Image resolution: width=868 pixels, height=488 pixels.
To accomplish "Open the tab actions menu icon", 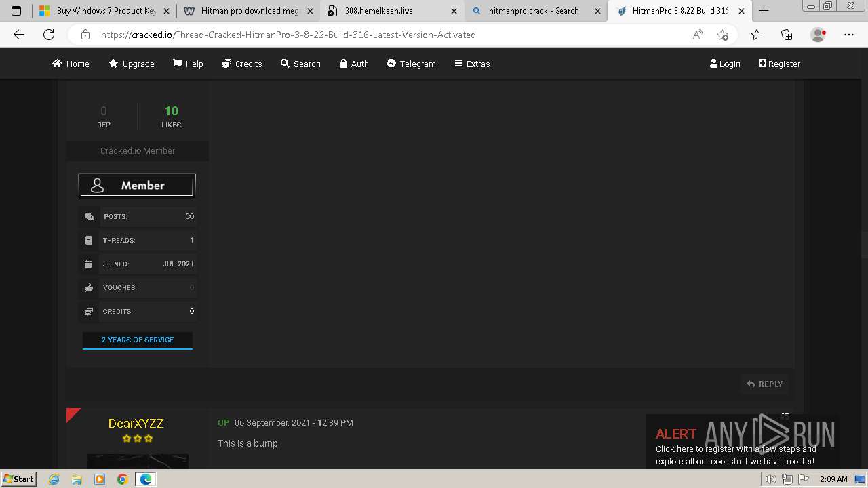I will tap(16, 11).
